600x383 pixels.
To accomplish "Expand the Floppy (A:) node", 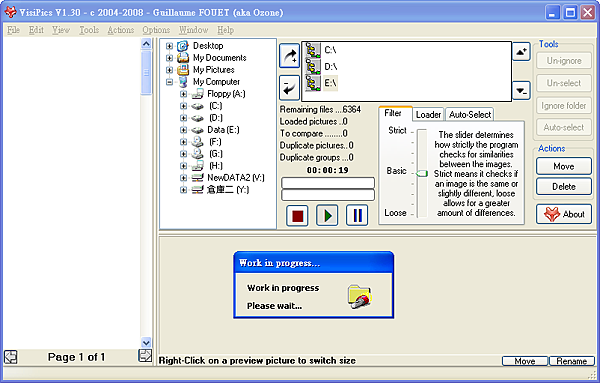I will 183,94.
